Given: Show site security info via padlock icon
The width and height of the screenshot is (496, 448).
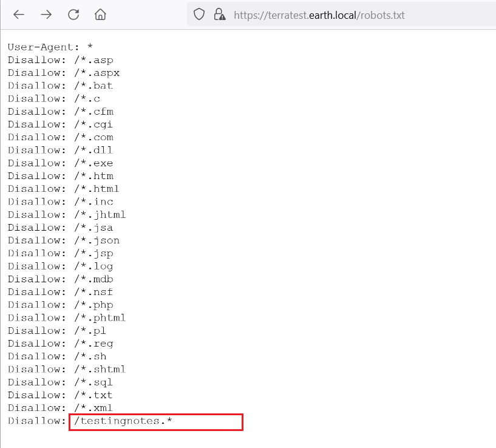Looking at the screenshot, I should point(219,15).
